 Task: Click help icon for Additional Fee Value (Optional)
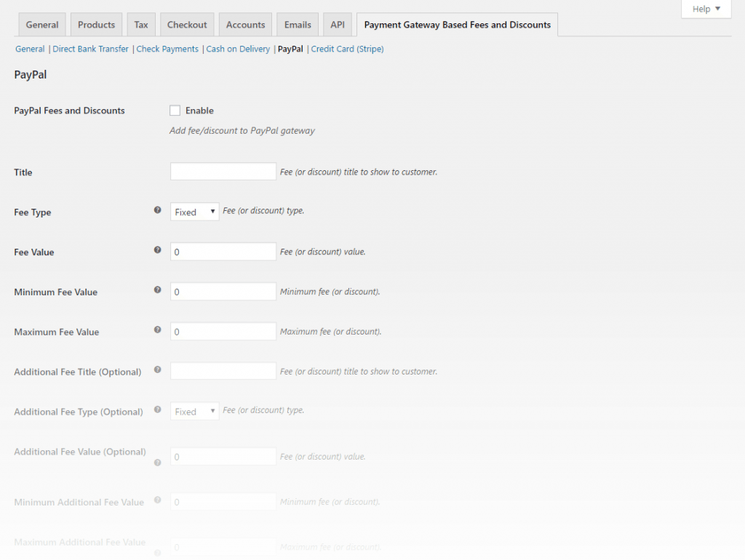click(x=157, y=463)
